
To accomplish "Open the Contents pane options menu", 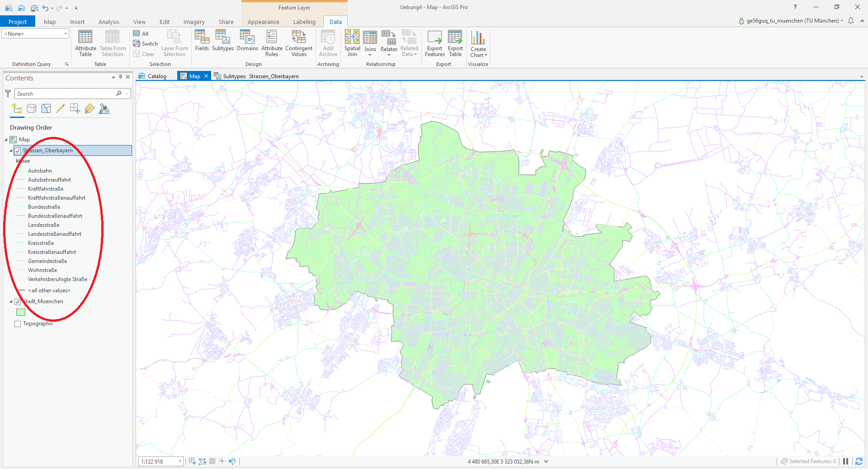I will coord(113,78).
